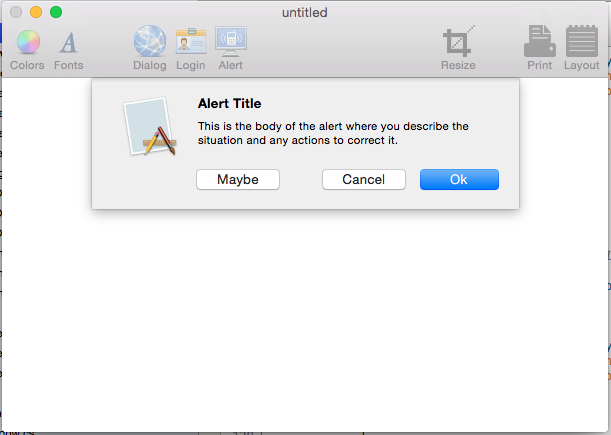Select the Dialog globe icon in the toolbar
This screenshot has width=611, height=435.
(x=150, y=41)
